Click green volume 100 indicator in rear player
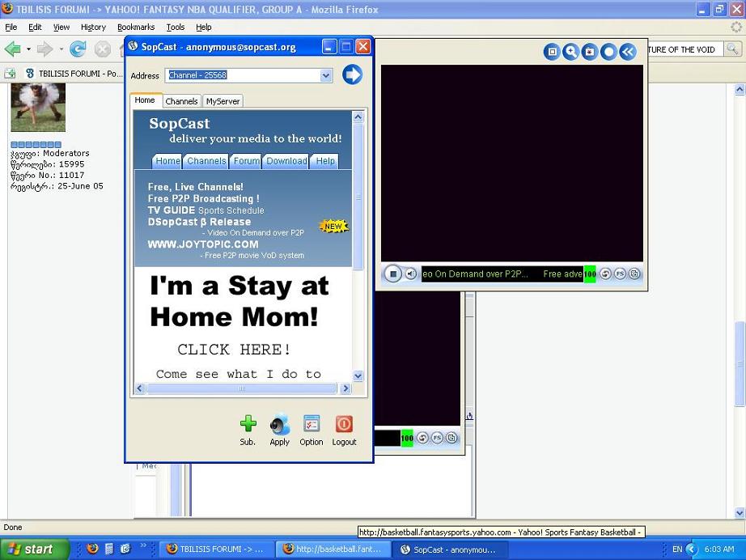The width and height of the screenshot is (746, 560). tap(407, 438)
